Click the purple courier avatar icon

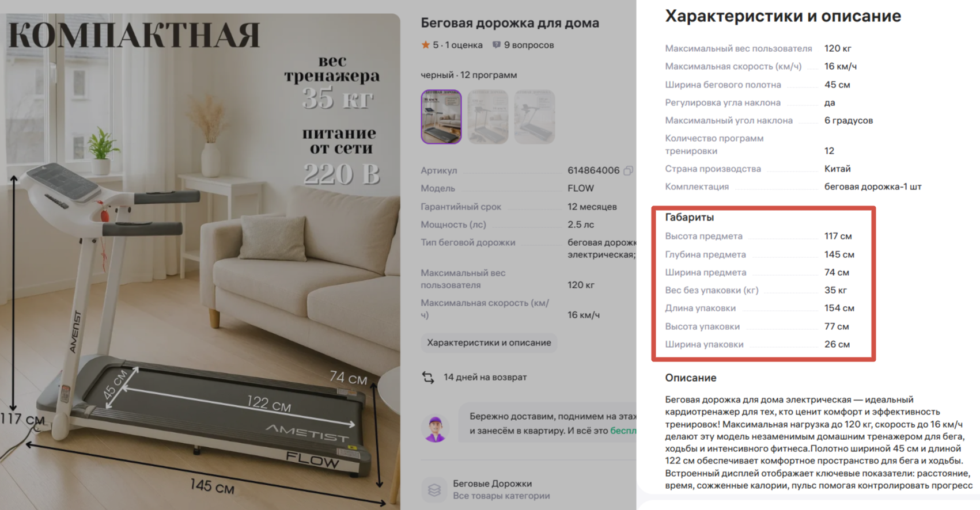[436, 429]
